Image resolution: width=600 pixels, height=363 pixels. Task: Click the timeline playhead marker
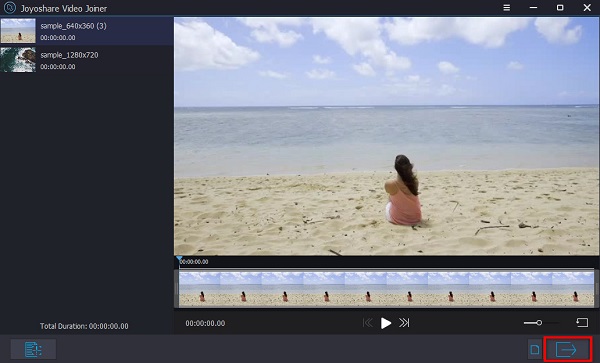tap(179, 259)
